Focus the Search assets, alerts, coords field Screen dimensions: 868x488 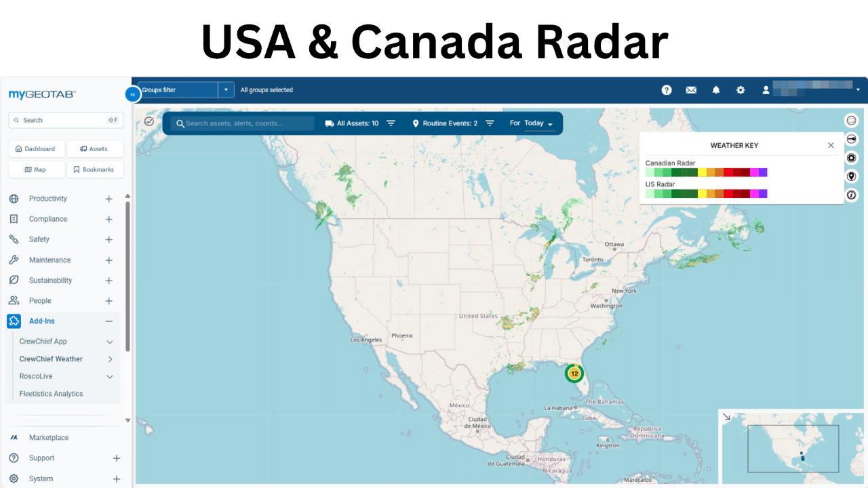click(x=242, y=123)
